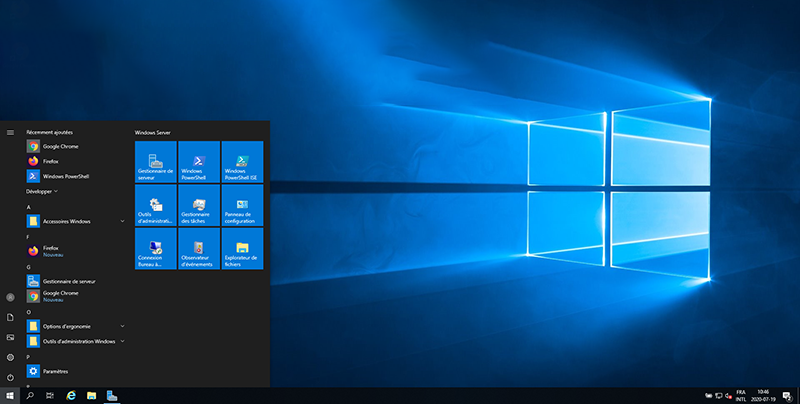Screen dimensions: 800x404
Task: Click the Windows Server tile group title
Action: click(153, 133)
